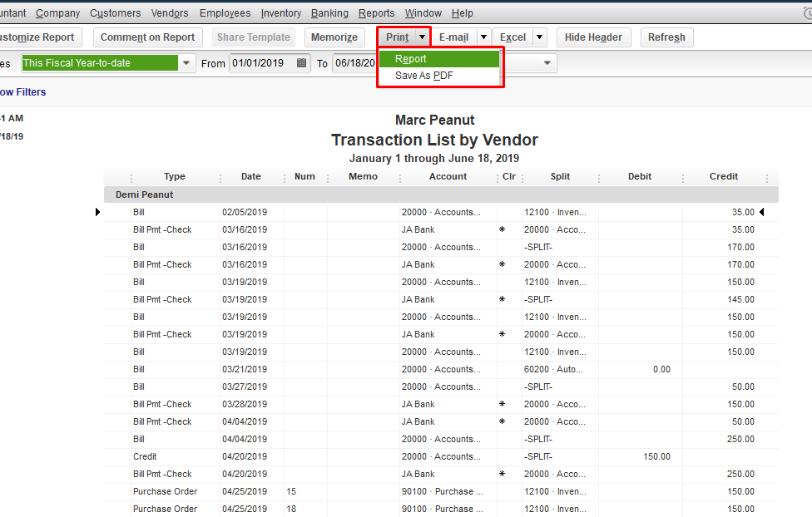Open the Reports menu
The width and height of the screenshot is (812, 517).
point(376,13)
